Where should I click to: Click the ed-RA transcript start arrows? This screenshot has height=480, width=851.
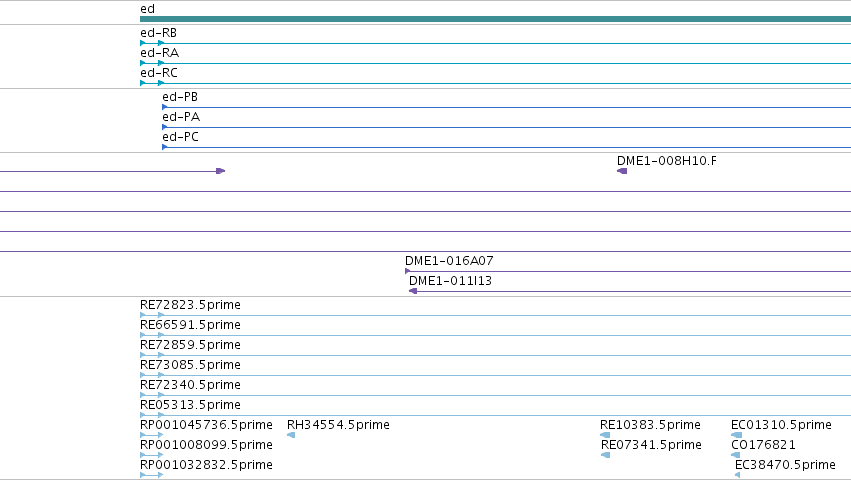tap(152, 63)
